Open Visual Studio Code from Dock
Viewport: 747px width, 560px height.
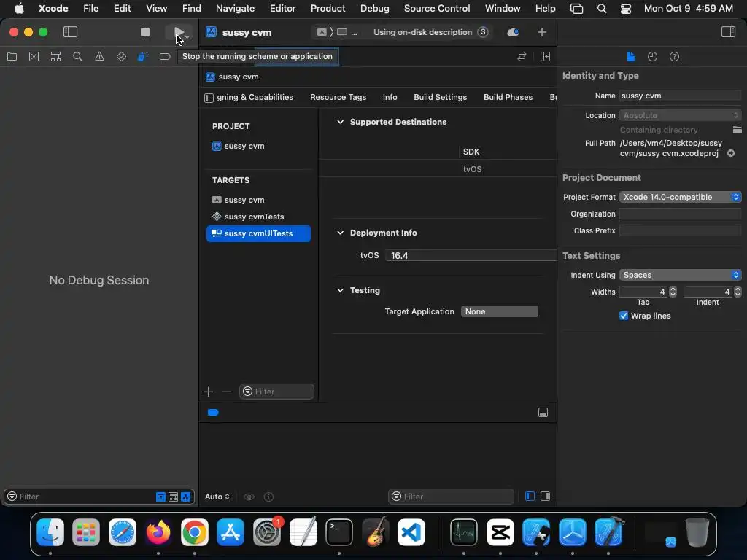(x=411, y=532)
